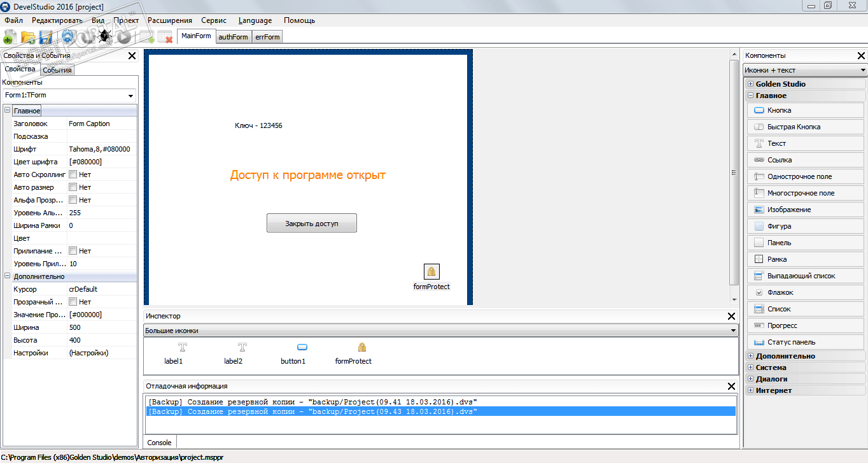Open the Проект menu

click(126, 20)
